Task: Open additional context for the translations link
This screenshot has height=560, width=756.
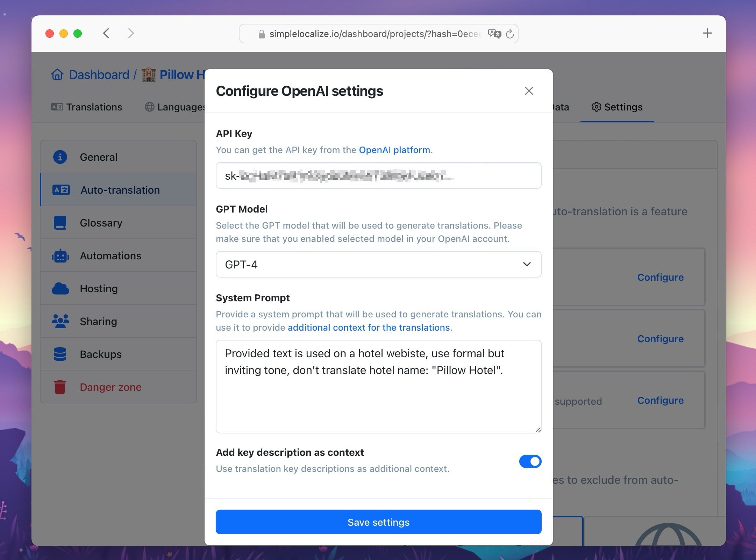Action: [369, 328]
